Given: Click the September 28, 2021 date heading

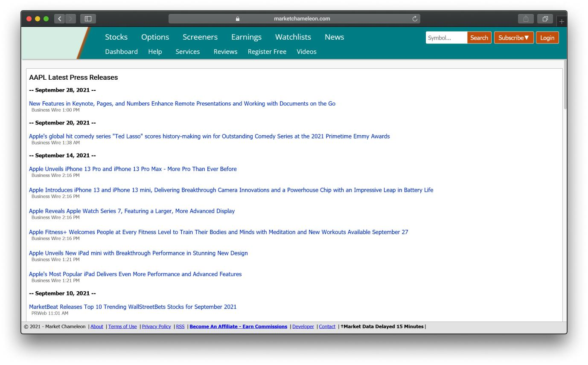Looking at the screenshot, I should [62, 90].
